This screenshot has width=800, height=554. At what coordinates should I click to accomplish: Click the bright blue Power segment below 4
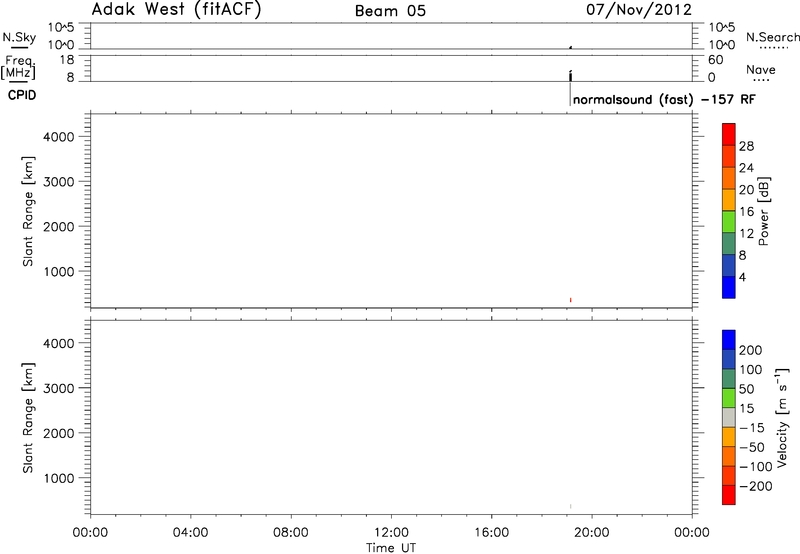(x=729, y=287)
